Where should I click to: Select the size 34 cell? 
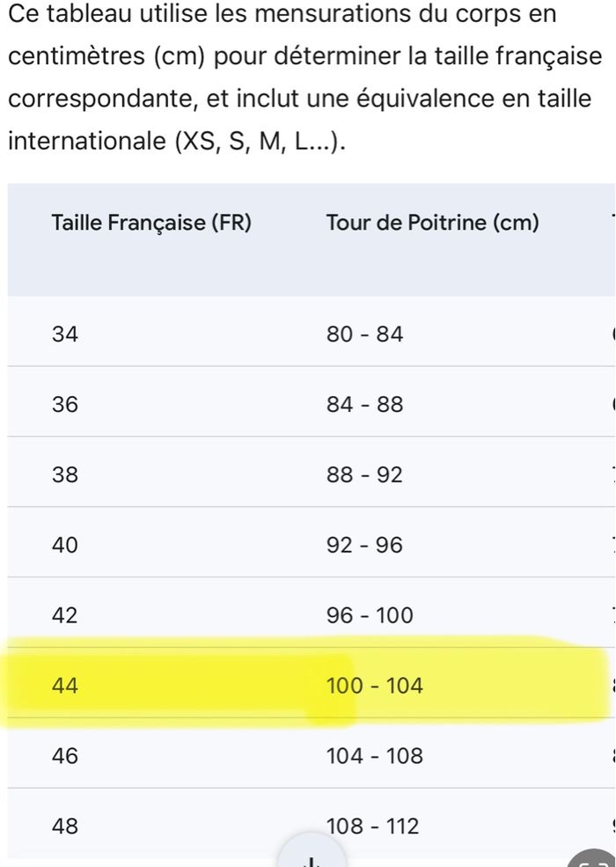66,334
